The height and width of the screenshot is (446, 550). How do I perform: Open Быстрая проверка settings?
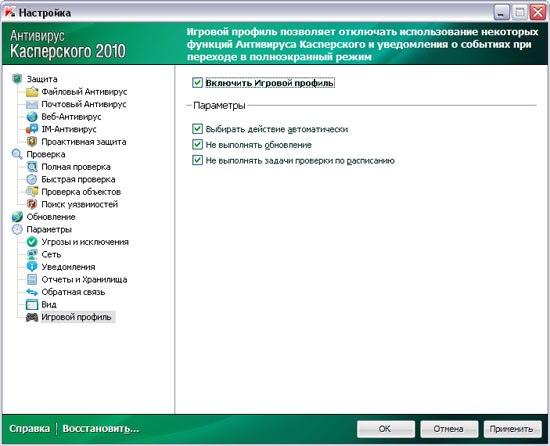coord(78,179)
